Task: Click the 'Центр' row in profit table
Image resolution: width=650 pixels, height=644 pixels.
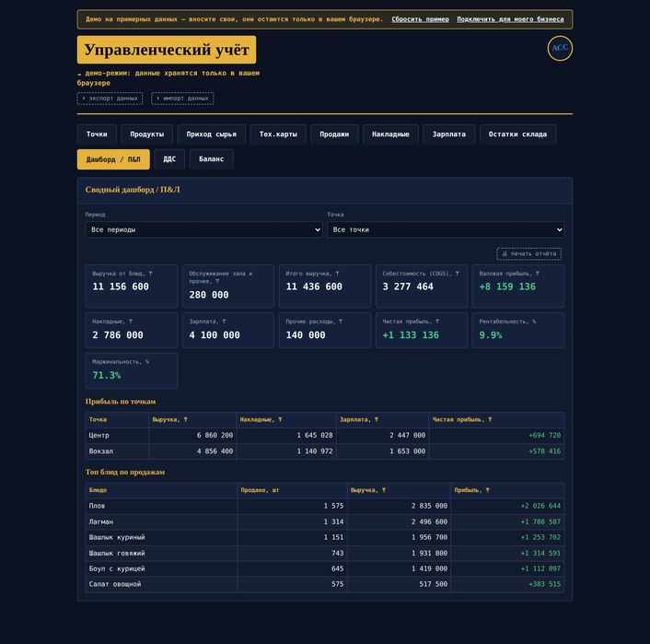Action: tap(325, 435)
